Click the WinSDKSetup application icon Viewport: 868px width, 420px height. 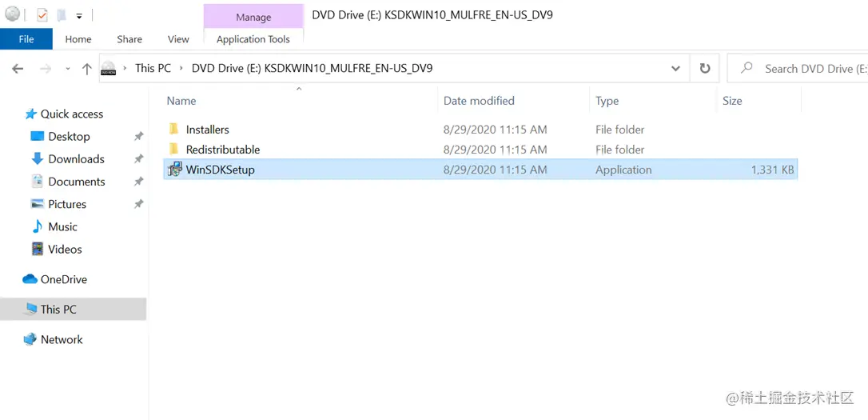click(x=174, y=170)
